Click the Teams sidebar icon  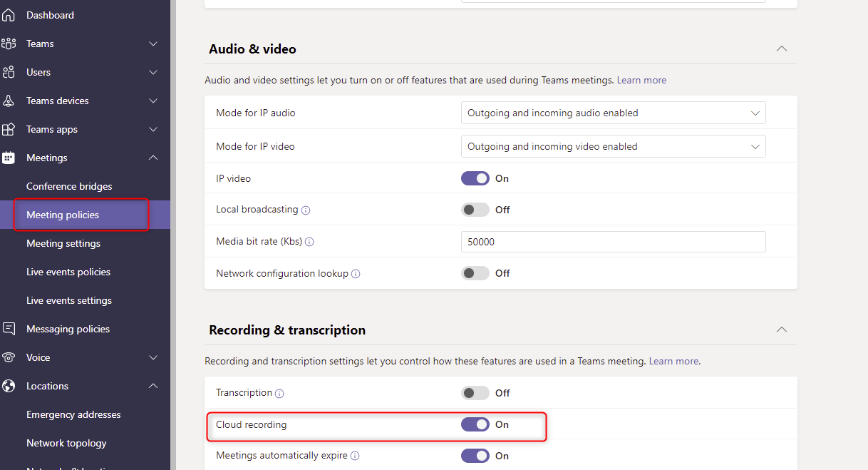click(x=9, y=44)
